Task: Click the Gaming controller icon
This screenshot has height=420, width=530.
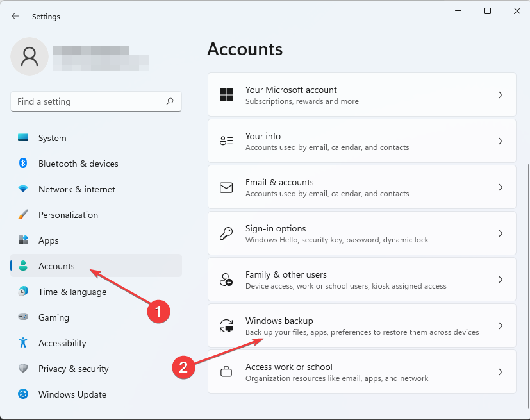Action: (x=23, y=317)
